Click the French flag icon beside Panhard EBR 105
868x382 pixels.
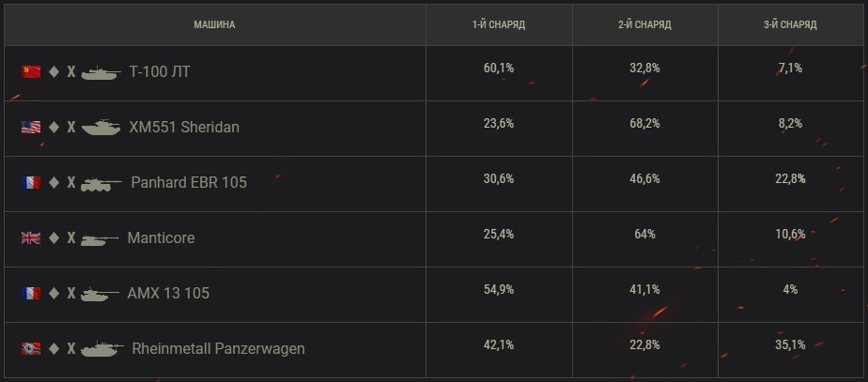[31, 182]
